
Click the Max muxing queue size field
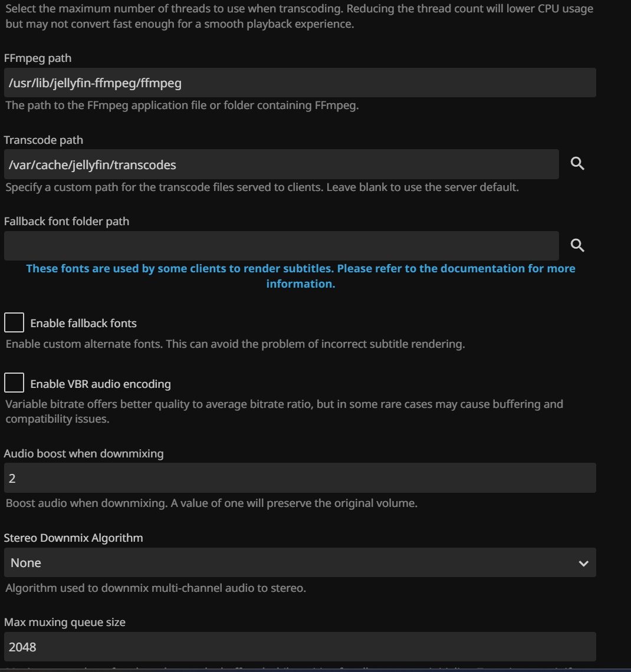click(300, 647)
